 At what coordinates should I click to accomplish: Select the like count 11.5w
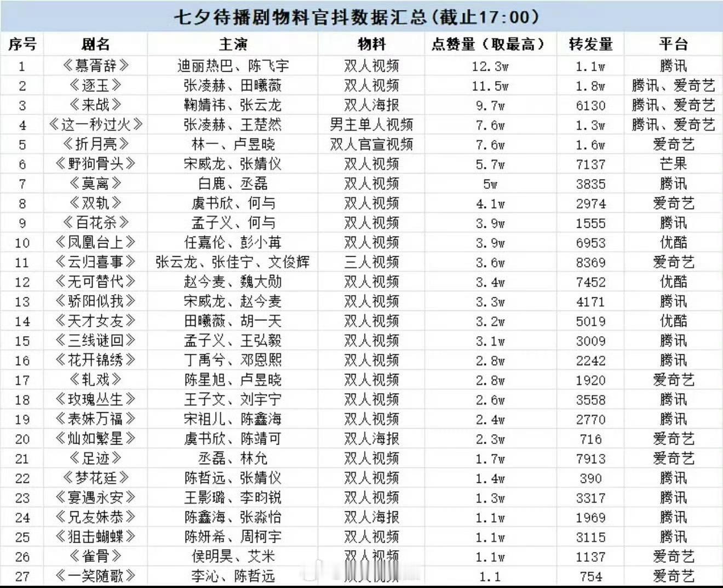tap(490, 87)
